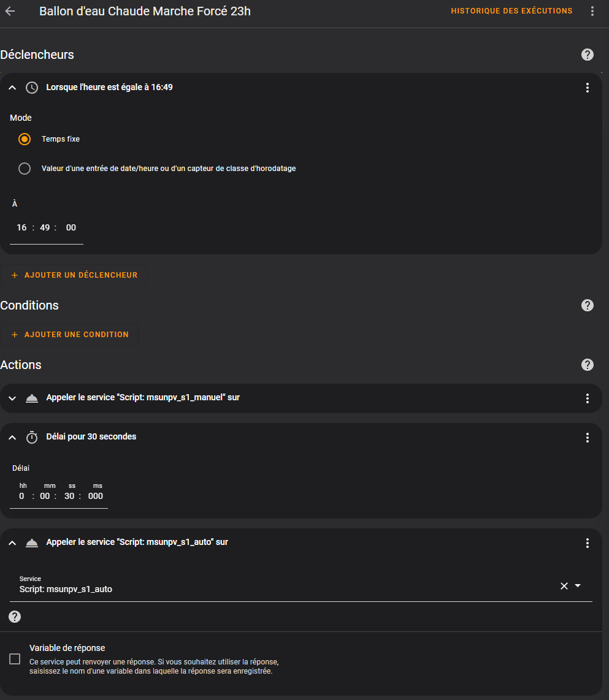Enable the Variable de réponse checkbox

click(x=15, y=659)
